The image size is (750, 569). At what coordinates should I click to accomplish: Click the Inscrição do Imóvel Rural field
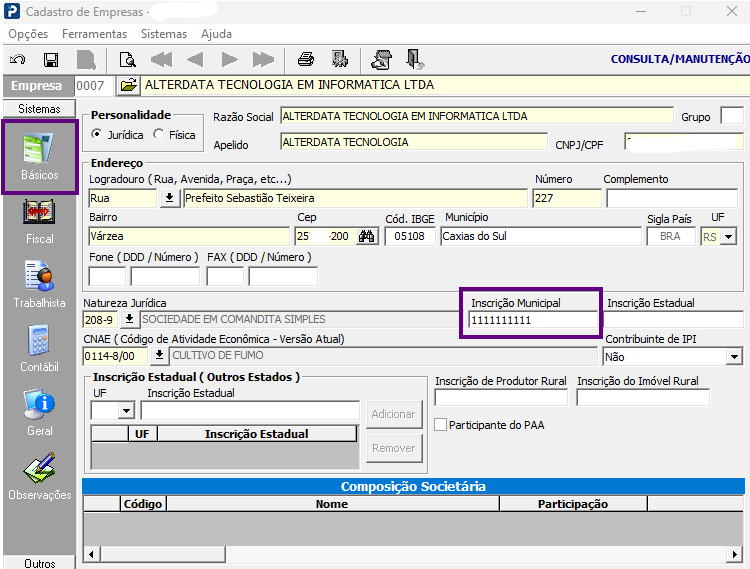click(x=643, y=397)
